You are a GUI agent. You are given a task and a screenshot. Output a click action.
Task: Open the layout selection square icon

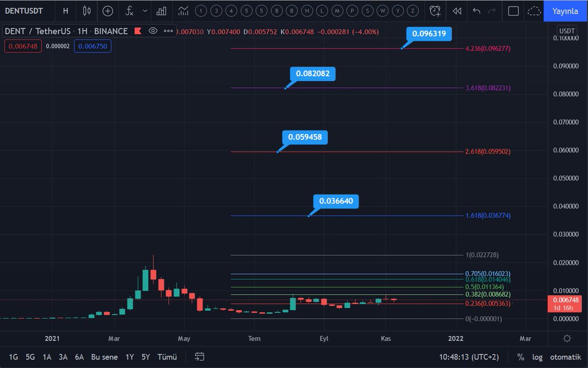pos(513,11)
